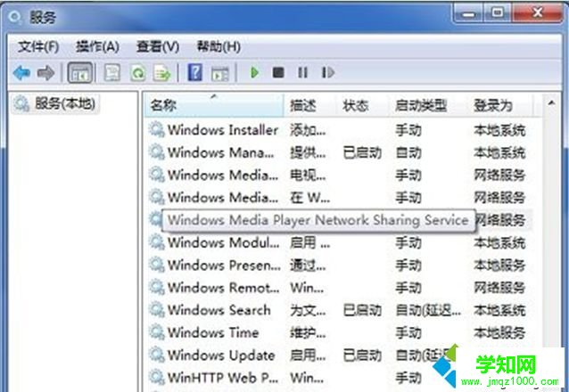Sort by the 名称 column header
Image resolution: width=569 pixels, height=392 pixels.
pyautogui.click(x=213, y=105)
